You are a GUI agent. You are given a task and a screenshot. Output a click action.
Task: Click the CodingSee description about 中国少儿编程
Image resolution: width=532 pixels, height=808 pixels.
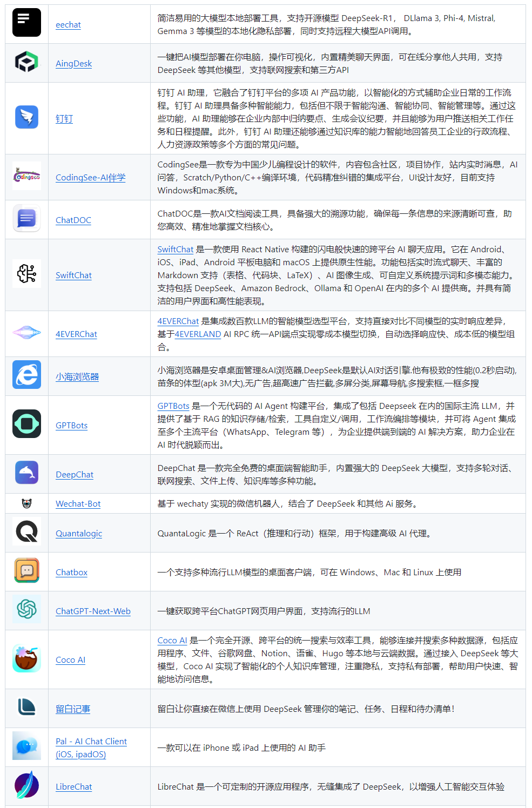click(338, 178)
